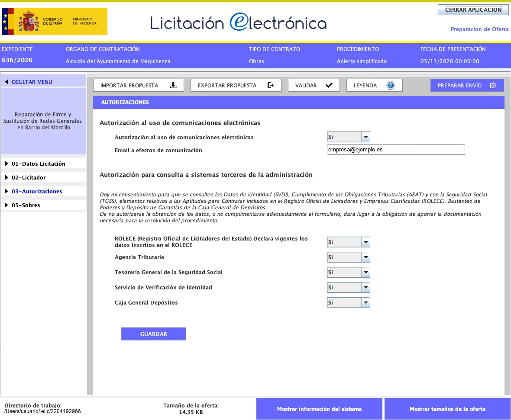Go to 02-Licitador section

click(44, 177)
